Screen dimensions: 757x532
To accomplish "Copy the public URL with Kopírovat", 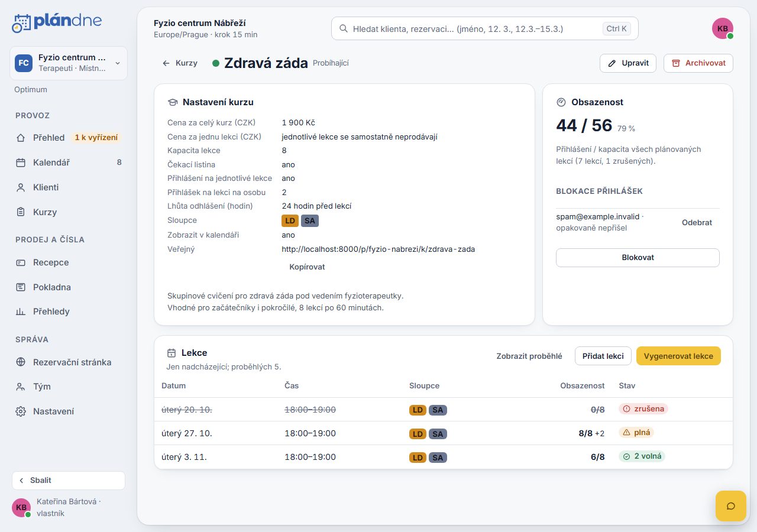I will [307, 267].
